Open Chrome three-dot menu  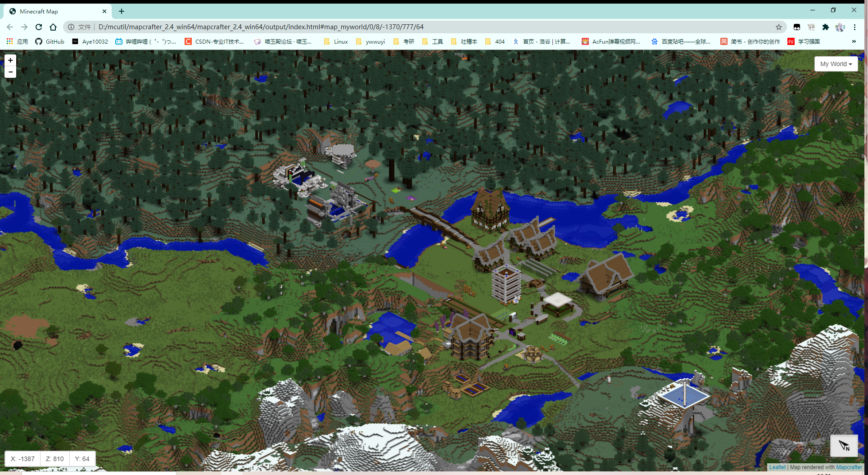pos(854,27)
